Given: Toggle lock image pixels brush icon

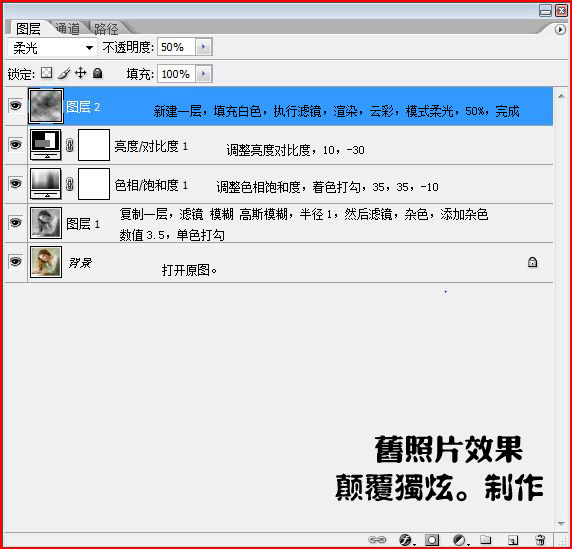Looking at the screenshot, I should [x=64, y=73].
